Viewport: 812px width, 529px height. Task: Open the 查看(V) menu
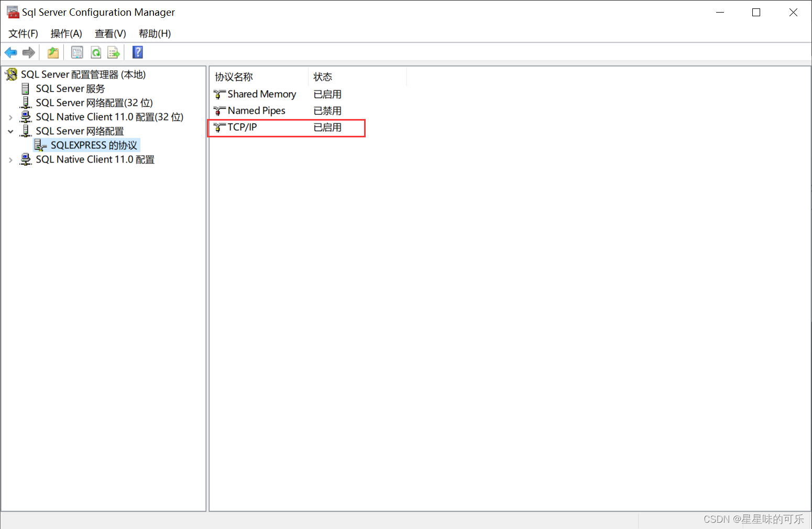[110, 34]
